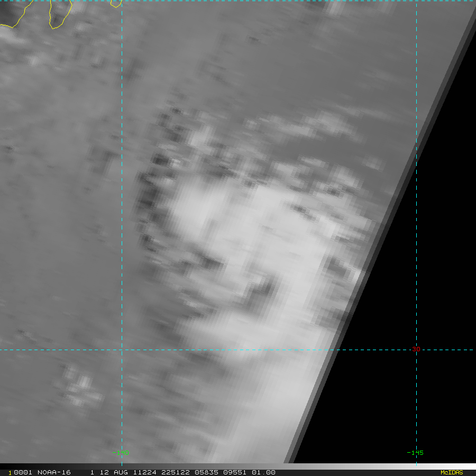Click the 05835 line coordinate value

(206, 472)
